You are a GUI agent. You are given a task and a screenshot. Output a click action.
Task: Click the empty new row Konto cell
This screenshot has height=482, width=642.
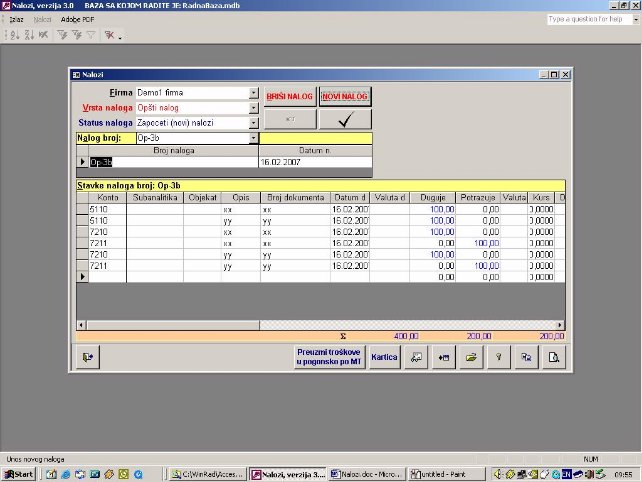coord(107,276)
